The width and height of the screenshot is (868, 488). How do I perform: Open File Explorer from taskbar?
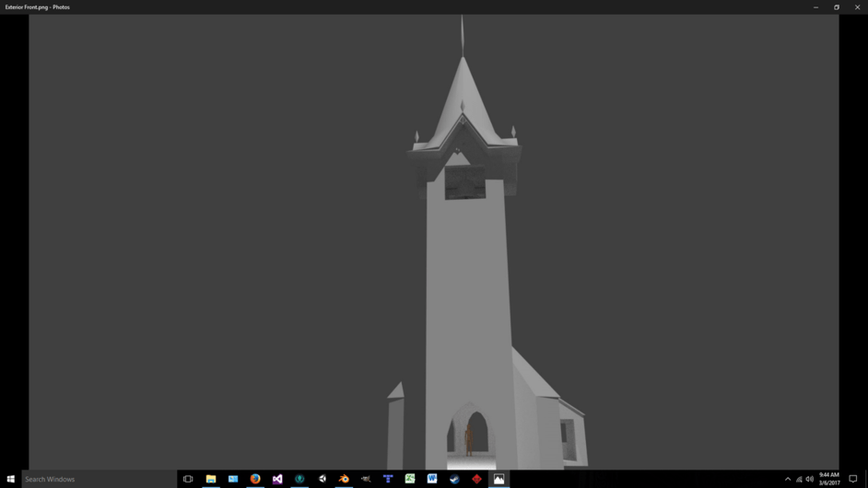[211, 479]
